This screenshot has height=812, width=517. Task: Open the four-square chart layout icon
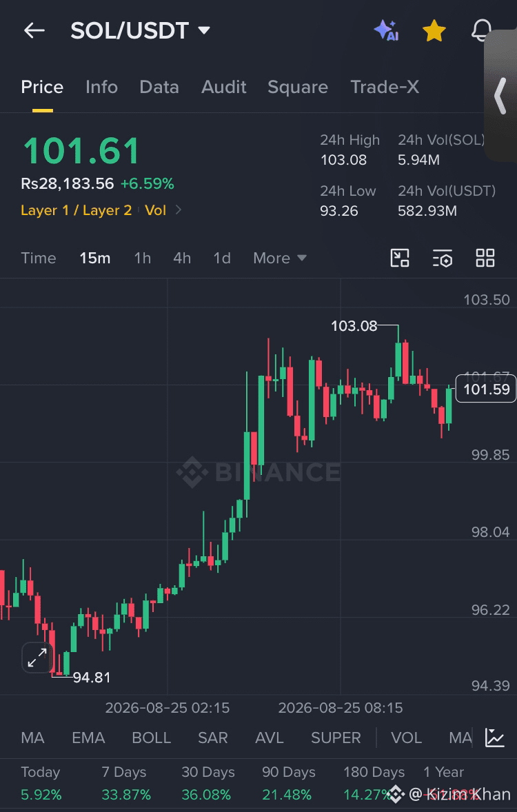(x=485, y=258)
